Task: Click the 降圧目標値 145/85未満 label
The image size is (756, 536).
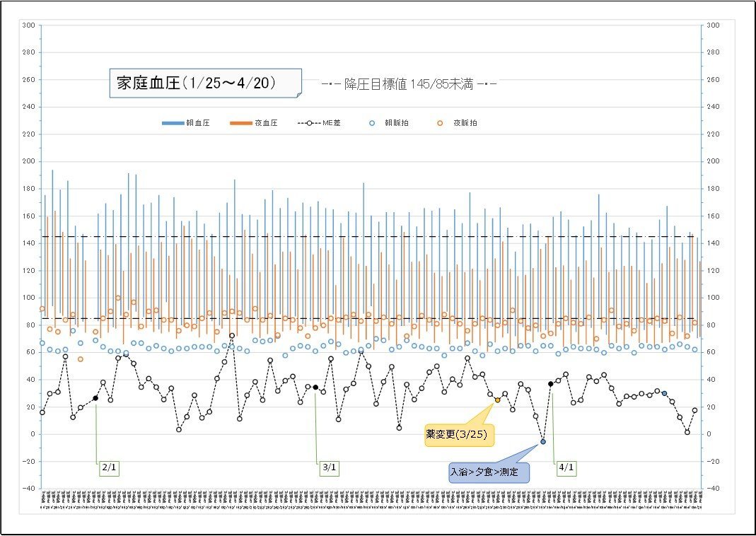Action: click(409, 84)
